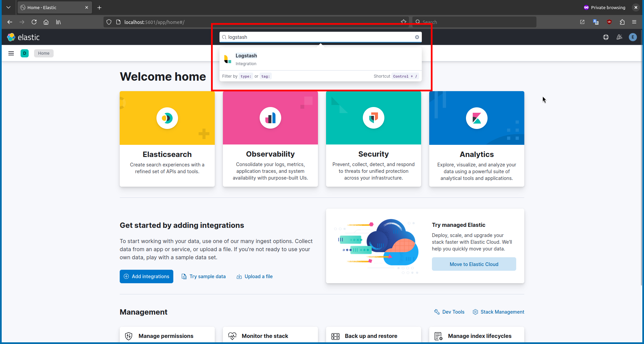Click the Monitor the stack heartbeat icon
This screenshot has height=344, width=644.
[x=232, y=336]
